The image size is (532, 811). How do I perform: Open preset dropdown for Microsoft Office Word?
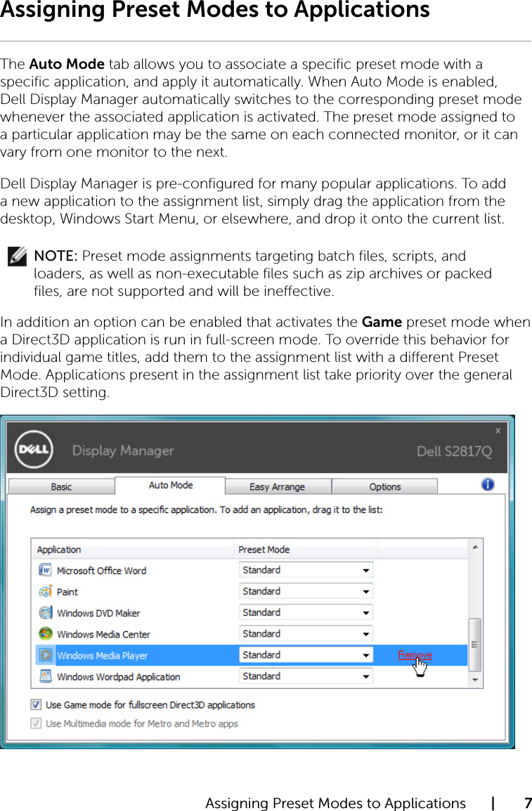point(306,570)
